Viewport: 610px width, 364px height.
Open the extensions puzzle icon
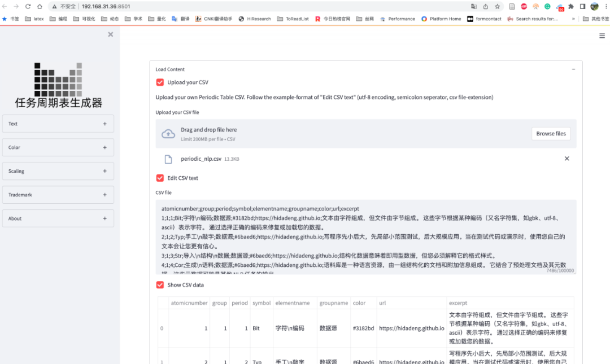[570, 6]
